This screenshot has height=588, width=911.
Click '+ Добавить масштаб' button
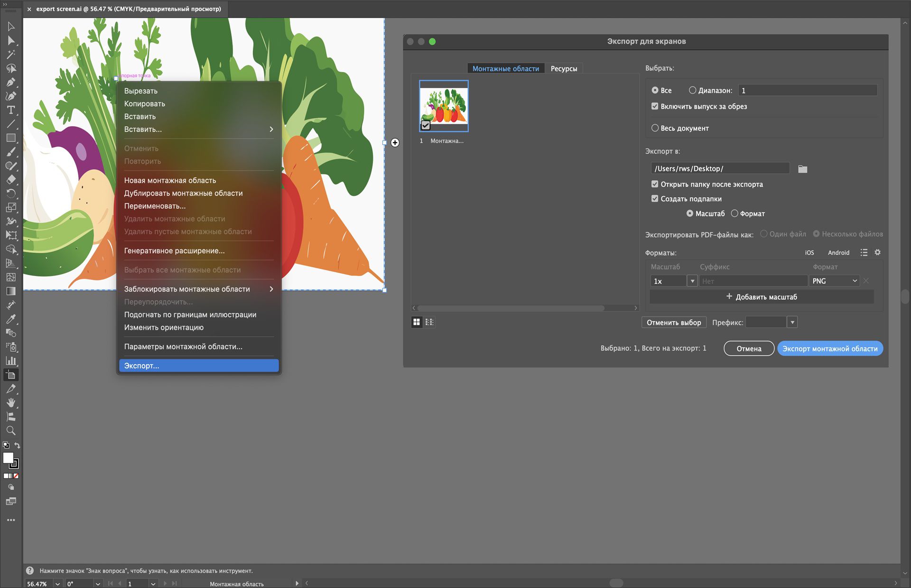(761, 297)
